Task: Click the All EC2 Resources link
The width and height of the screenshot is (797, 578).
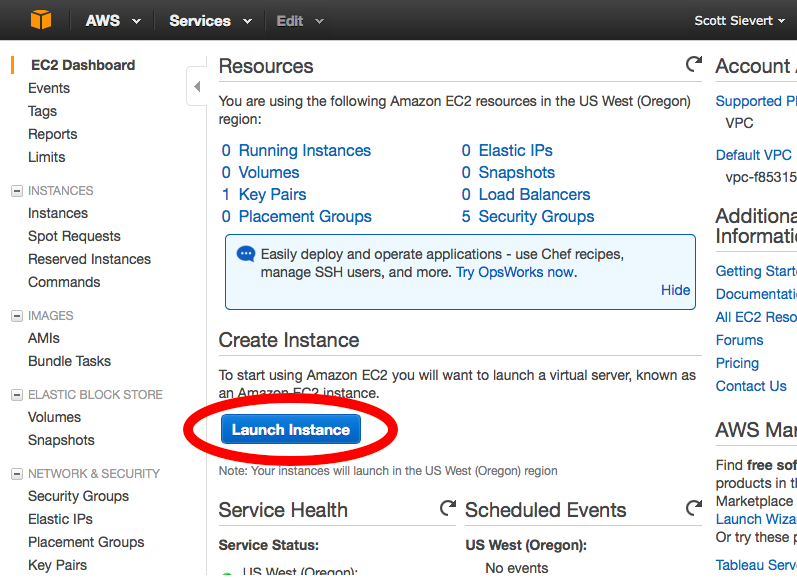Action: (756, 317)
